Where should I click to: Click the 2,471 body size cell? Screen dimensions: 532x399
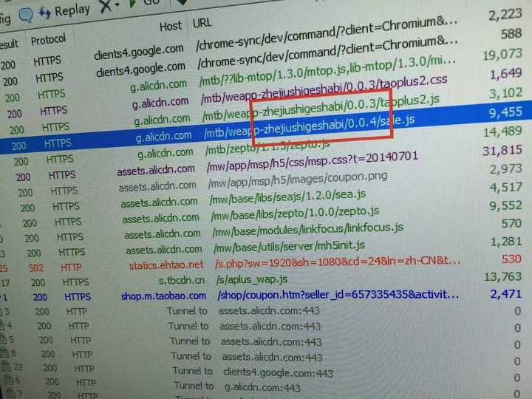click(506, 294)
